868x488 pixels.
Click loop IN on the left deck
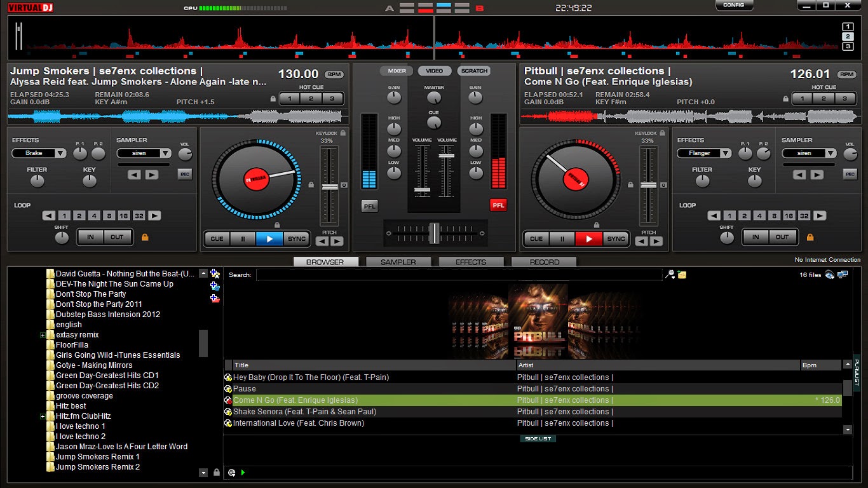91,237
